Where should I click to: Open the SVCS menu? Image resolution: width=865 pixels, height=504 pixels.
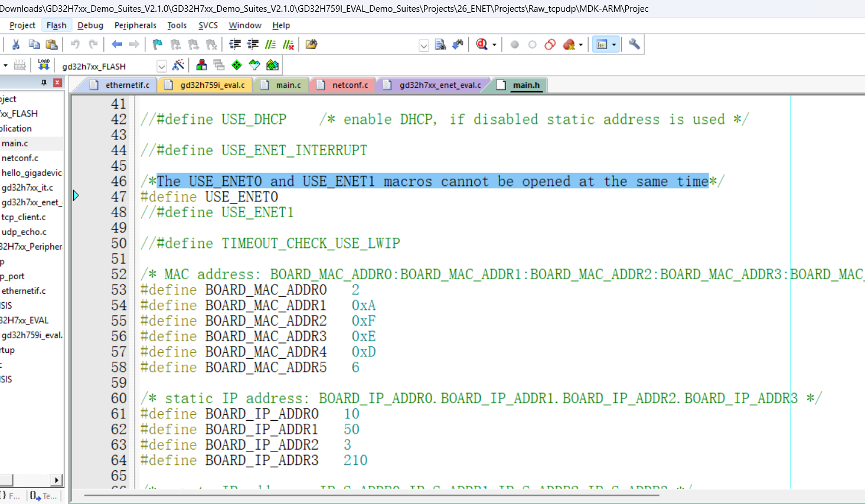[x=208, y=25]
